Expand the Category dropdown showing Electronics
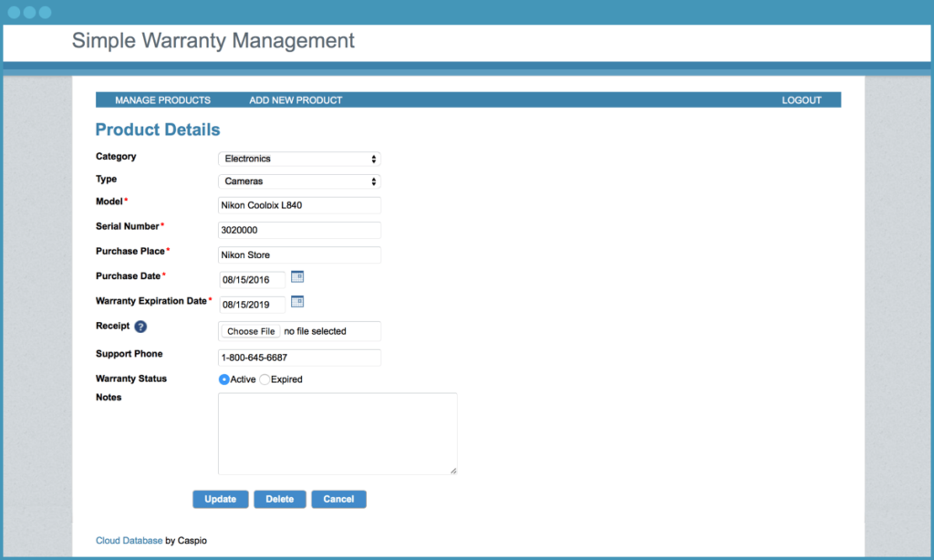The height and width of the screenshot is (560, 934). (299, 159)
